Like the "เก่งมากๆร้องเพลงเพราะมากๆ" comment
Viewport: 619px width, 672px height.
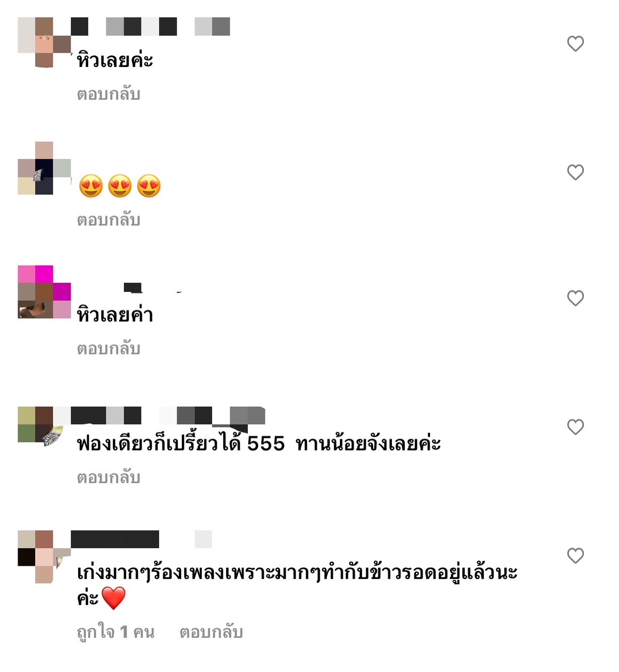[x=575, y=555]
